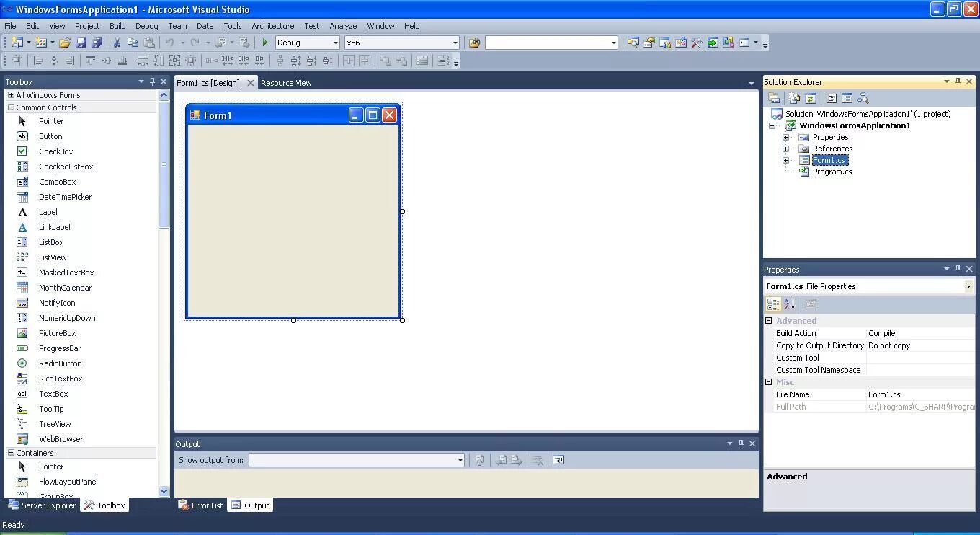Open Solution Explorer window position dropdown arrow
The image size is (980, 535).
(x=946, y=81)
